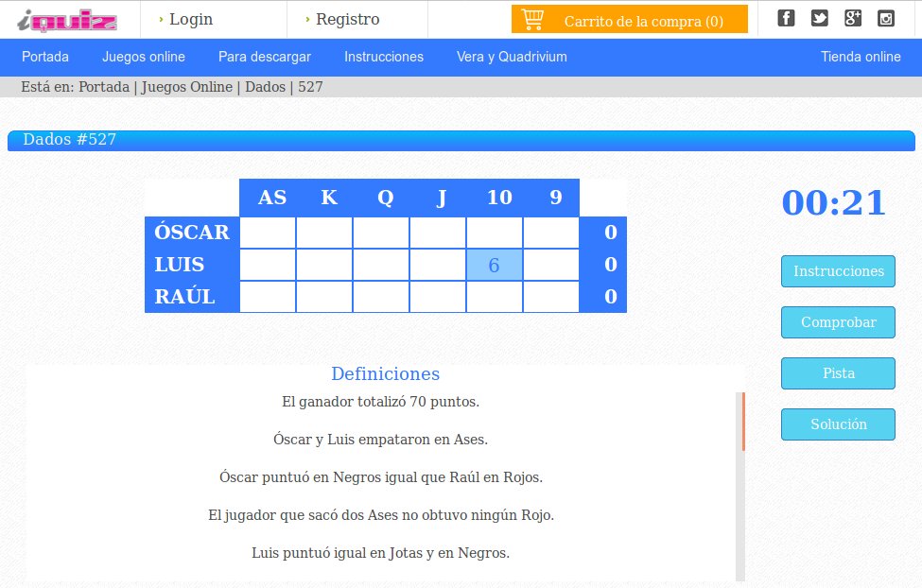Click the 00:21 timer
This screenshot has height=588, width=922.
[x=833, y=203]
